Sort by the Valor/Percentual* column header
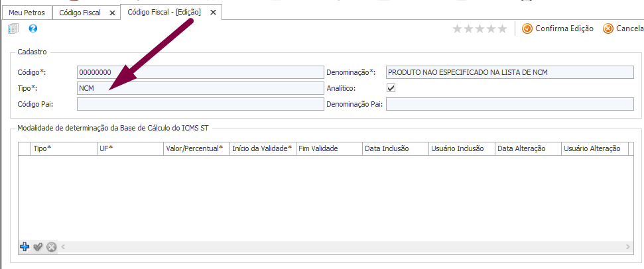 click(196, 149)
